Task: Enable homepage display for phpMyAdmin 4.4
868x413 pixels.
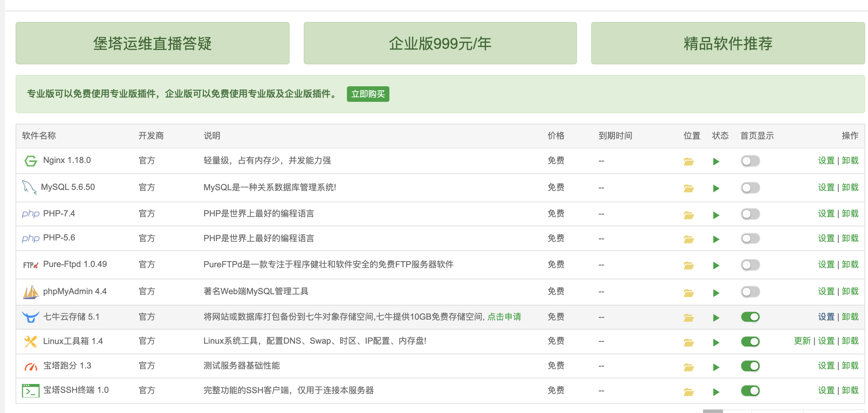Action: 750,292
